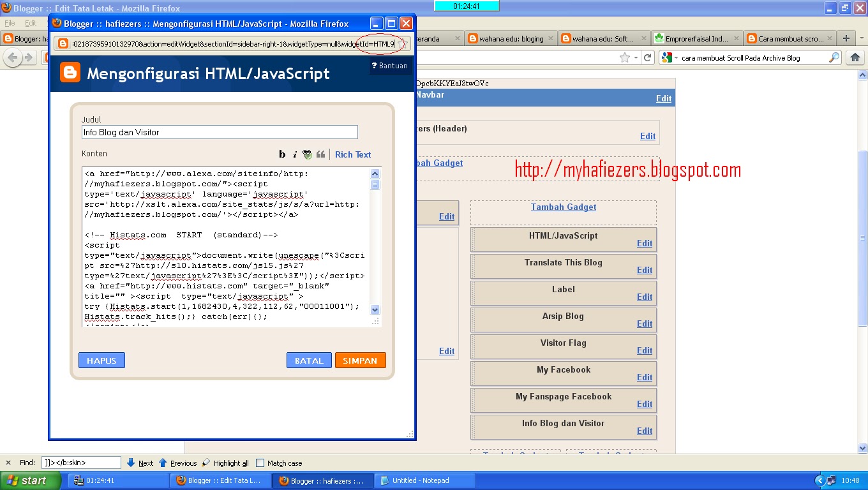This screenshot has height=490, width=868.
Task: Edit the HTML/JavaScript gadget
Action: tap(645, 243)
